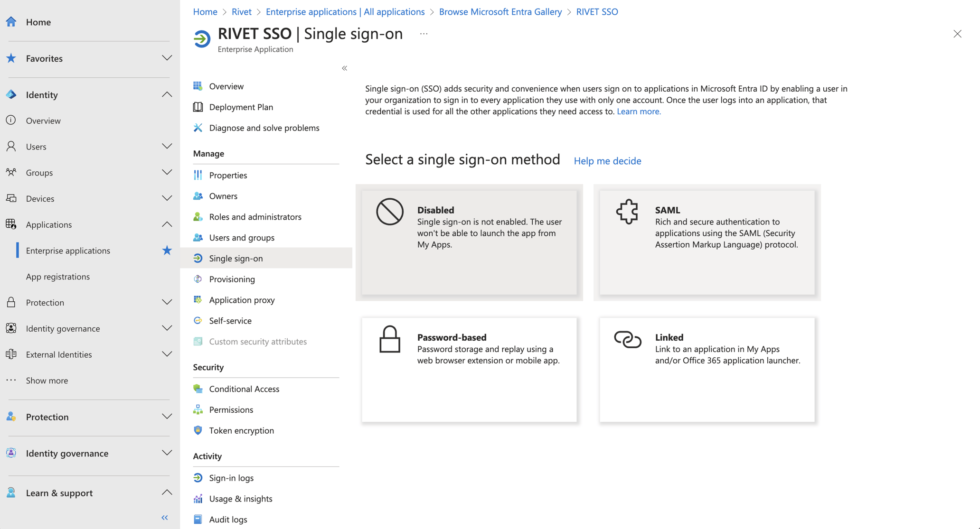Screen dimensions: 980x529
Task: Unfavorite Enterprise applications with the star
Action: click(167, 251)
